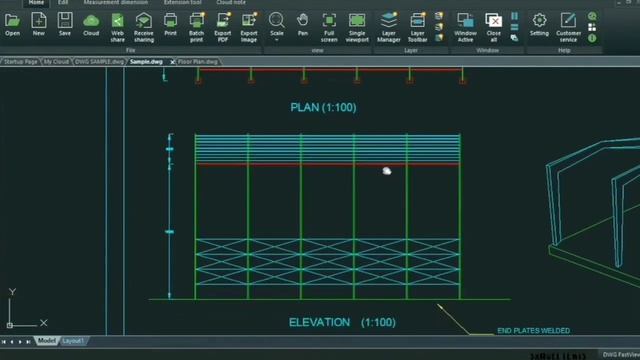The image size is (640, 360).
Task: Expand the Scale tool dropdown arrow
Action: coord(276,40)
